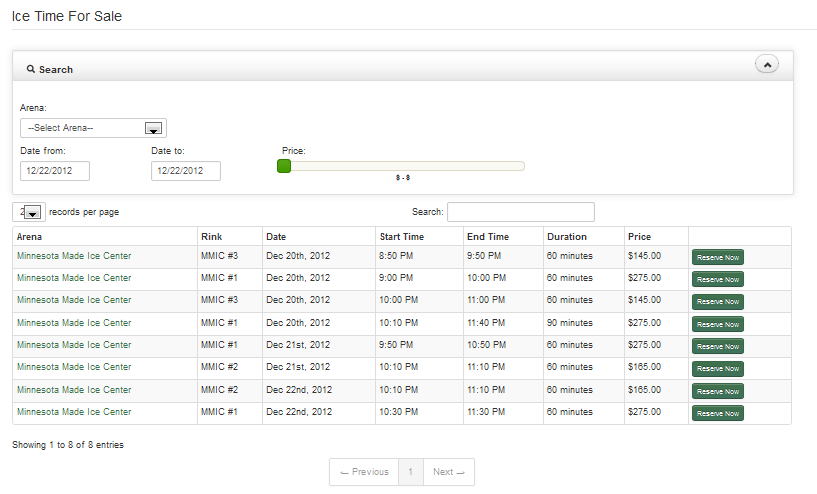Reserve Now for Dec 20th 9:00 PM slot
The image size is (817, 494).
pyautogui.click(x=717, y=279)
